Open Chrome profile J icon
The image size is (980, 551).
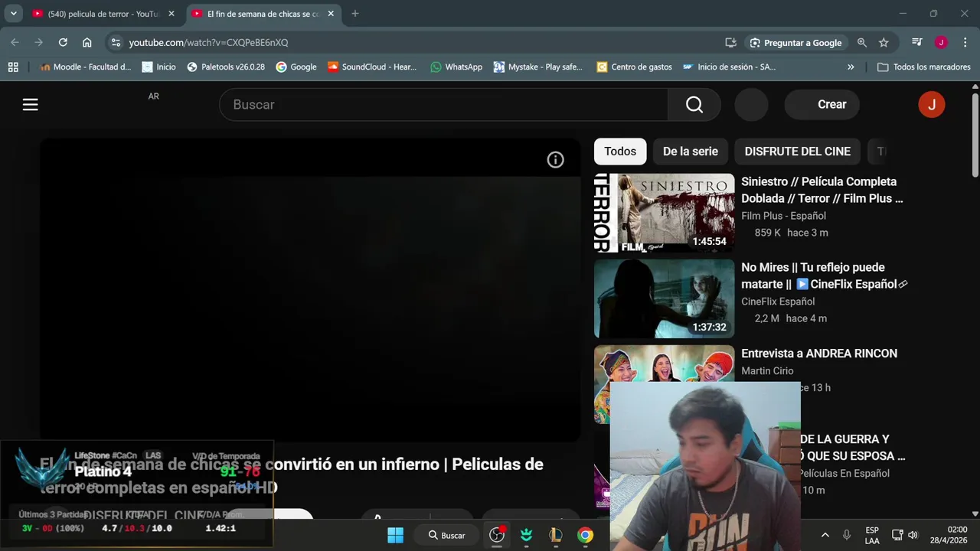click(x=941, y=43)
